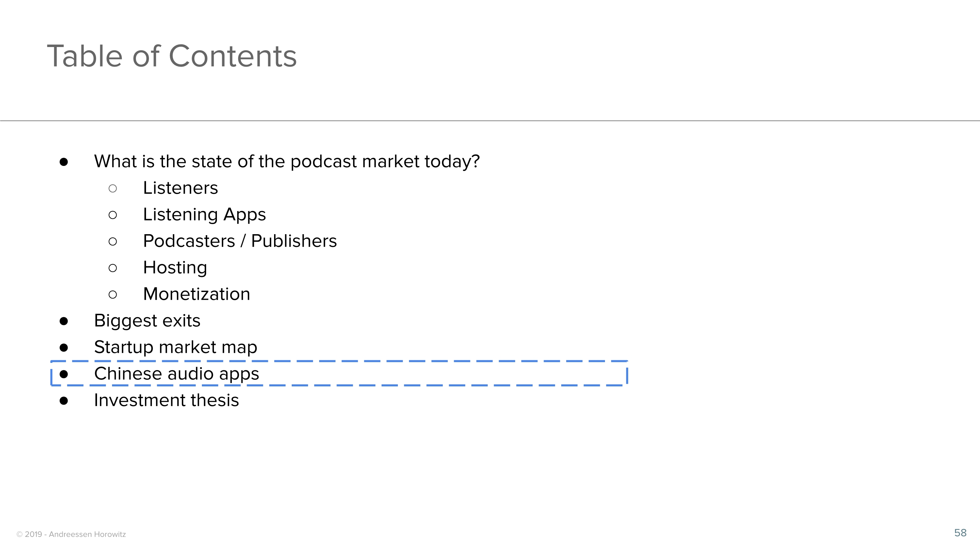
Task: Click the solid bullet beside Biggest exits
Action: point(64,321)
